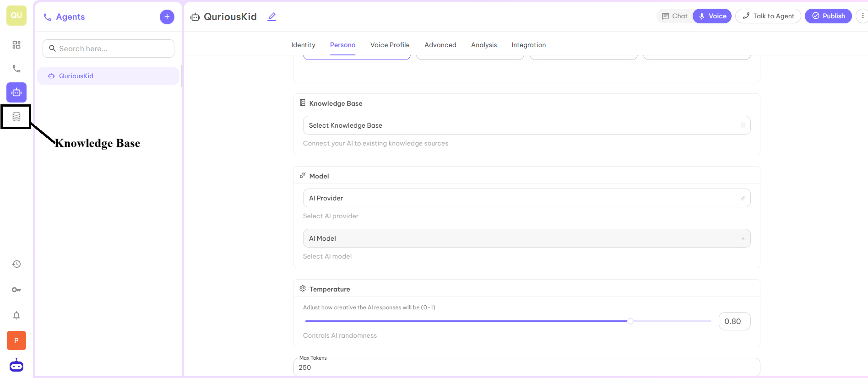Click the QuriousKid title in header
The image size is (868, 378).
tap(230, 17)
